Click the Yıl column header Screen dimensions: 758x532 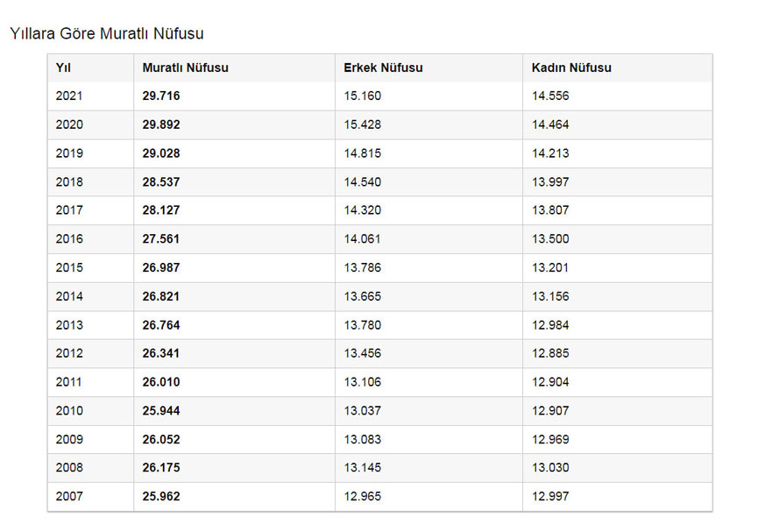[63, 68]
